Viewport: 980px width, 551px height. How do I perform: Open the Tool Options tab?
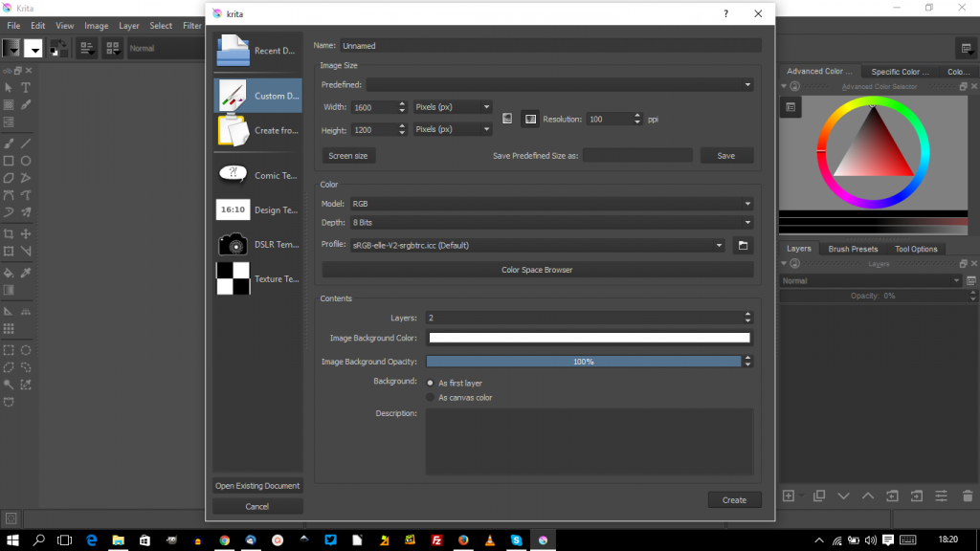tap(916, 249)
